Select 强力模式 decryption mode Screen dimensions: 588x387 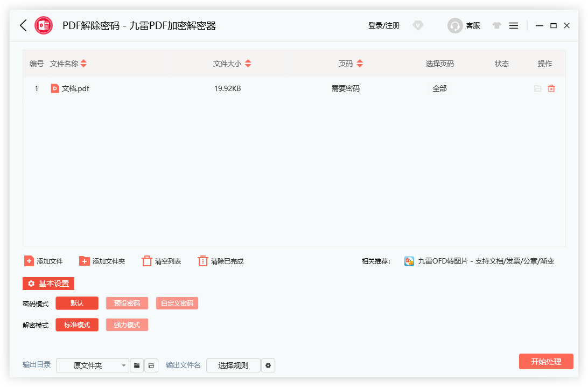127,325
